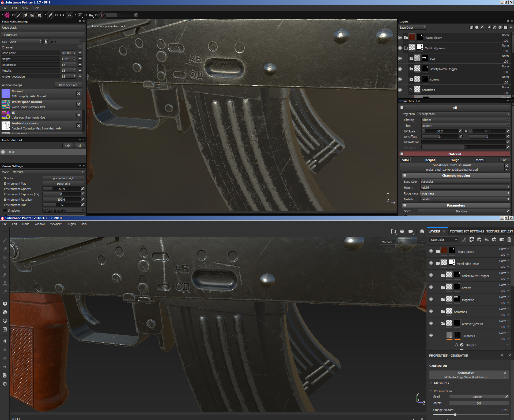Open the Projection dropdown showing UV projection

(463, 114)
